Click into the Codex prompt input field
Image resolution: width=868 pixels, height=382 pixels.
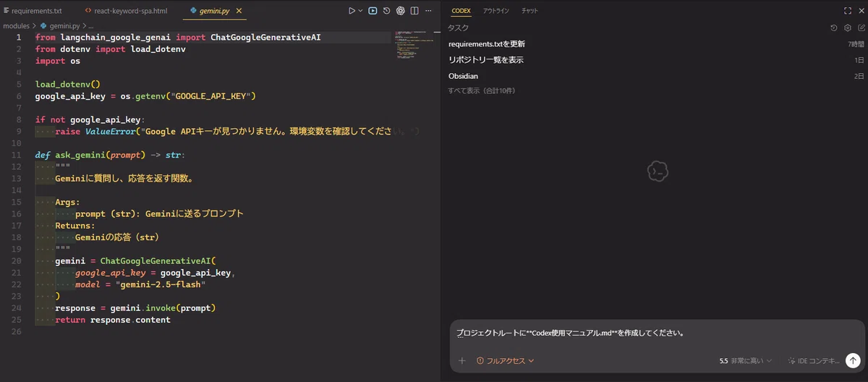(x=657, y=334)
